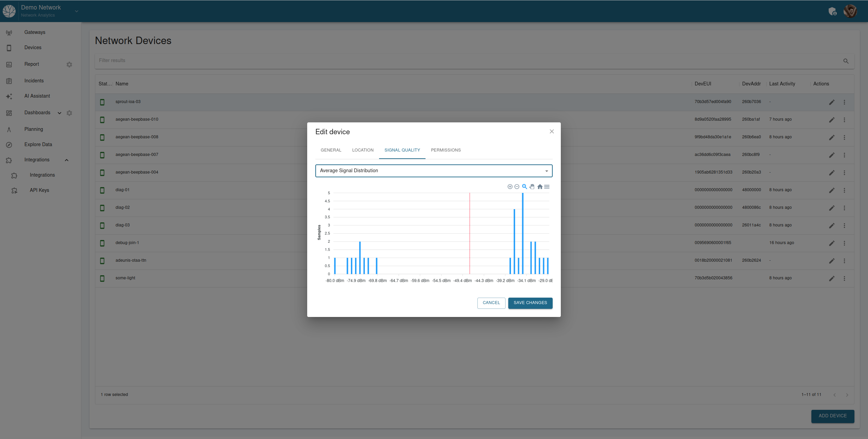Screen dimensions: 868x439
Task: Reset chart zoom with home icon
Action: click(540, 187)
